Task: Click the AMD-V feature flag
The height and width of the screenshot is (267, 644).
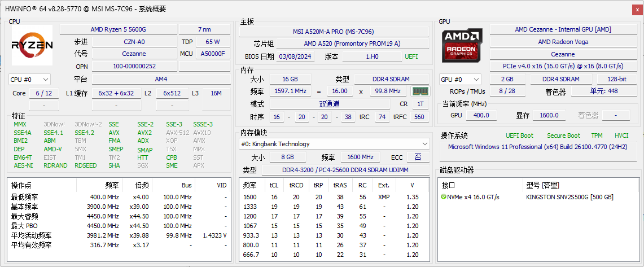Action: pos(52,149)
